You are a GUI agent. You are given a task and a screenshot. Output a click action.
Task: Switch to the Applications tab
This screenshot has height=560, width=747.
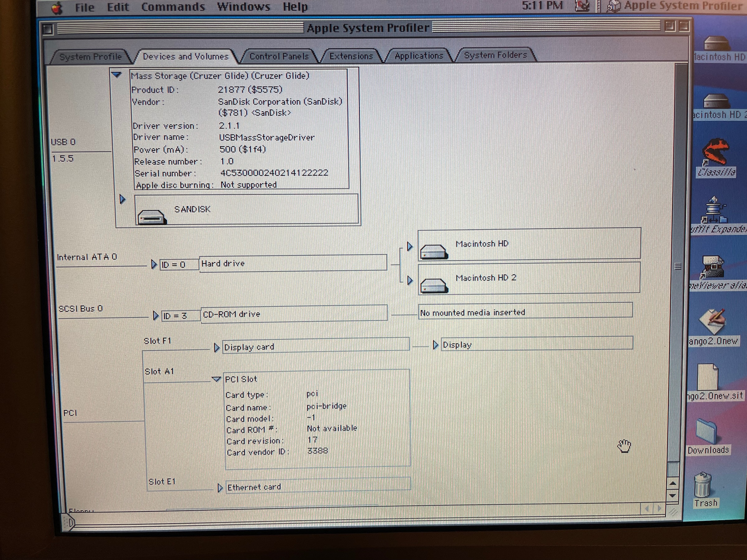pyautogui.click(x=419, y=56)
